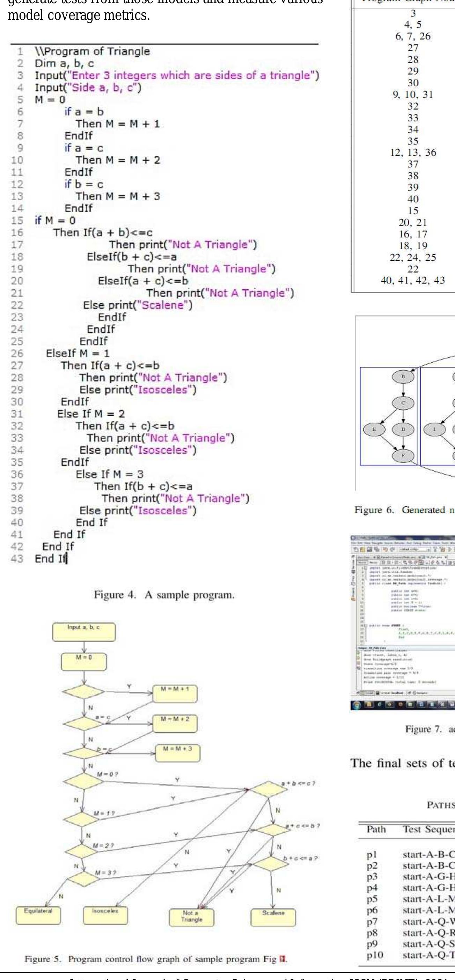Click code line "Dim a, b, c"
The height and width of the screenshot is (980, 455).
click(x=64, y=64)
